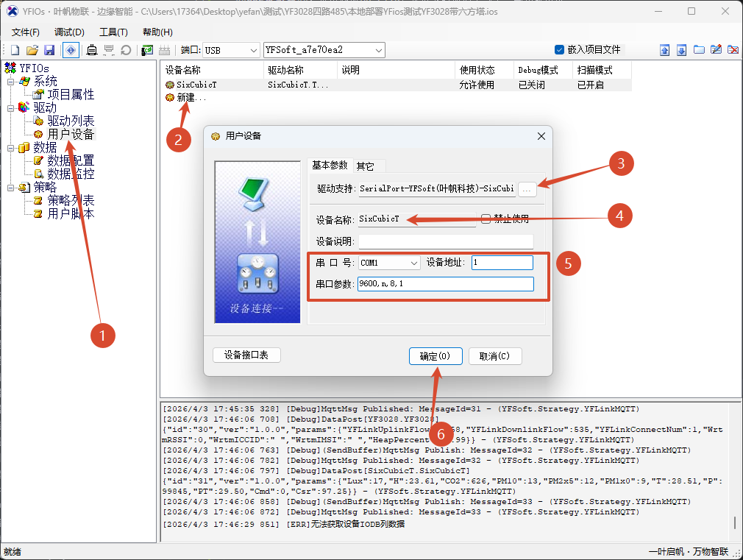The height and width of the screenshot is (560, 743).
Task: Click the new file toolbar icon
Action: point(15,50)
